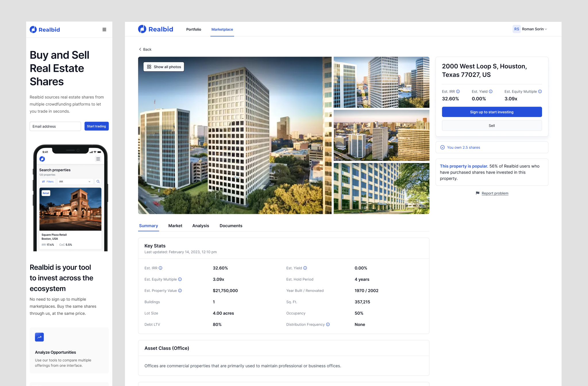588x386 pixels.
Task: Open the IRR sort dropdown in phone mockup
Action: (x=75, y=181)
